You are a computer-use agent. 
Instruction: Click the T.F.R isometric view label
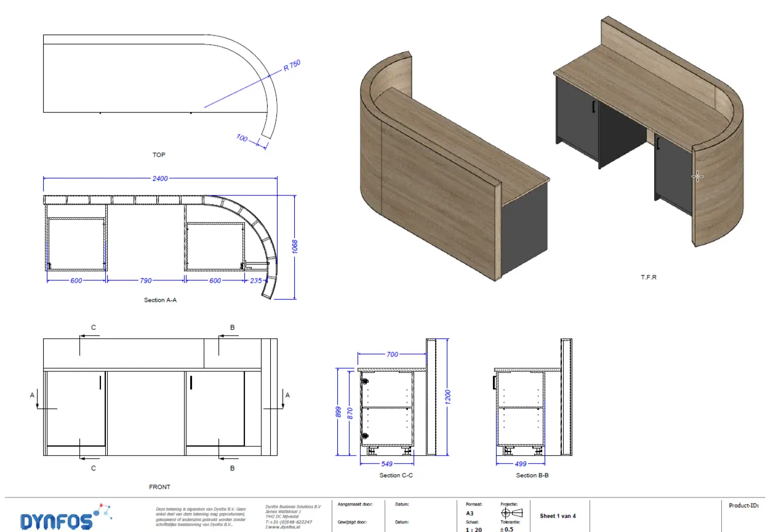(649, 277)
